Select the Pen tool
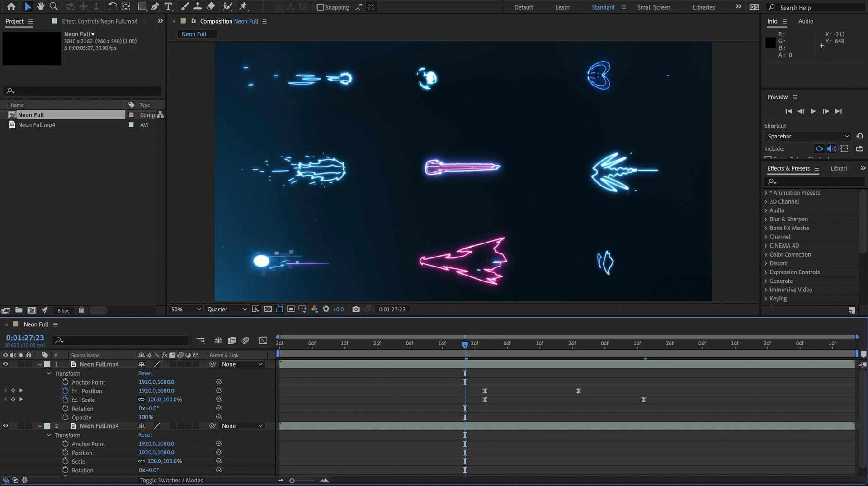 (156, 6)
